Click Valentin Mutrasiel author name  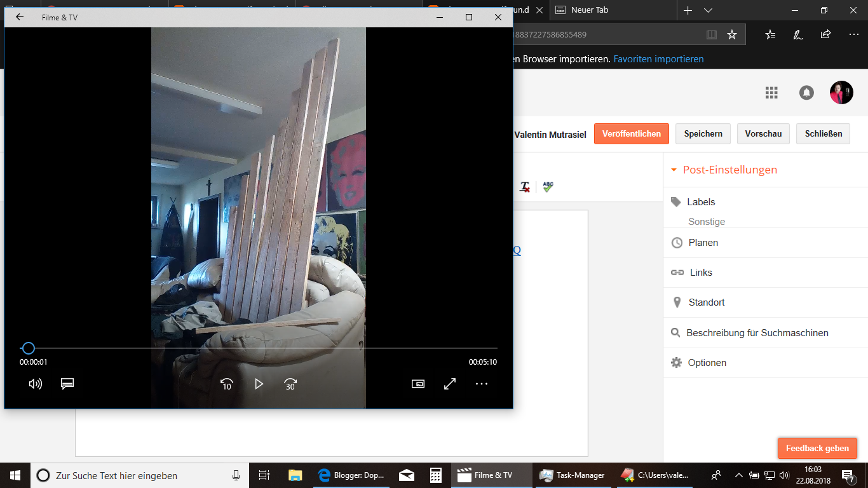tap(550, 134)
